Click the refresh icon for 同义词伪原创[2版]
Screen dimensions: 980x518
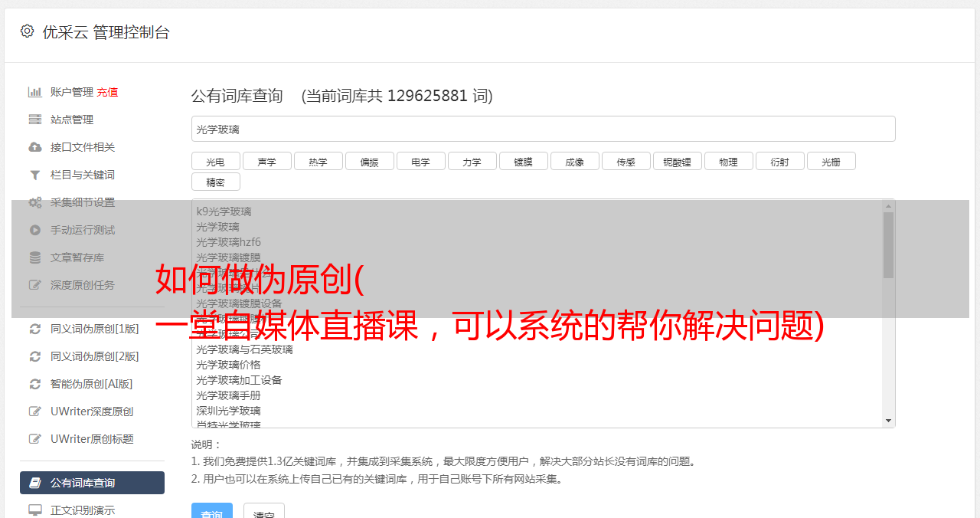point(35,356)
